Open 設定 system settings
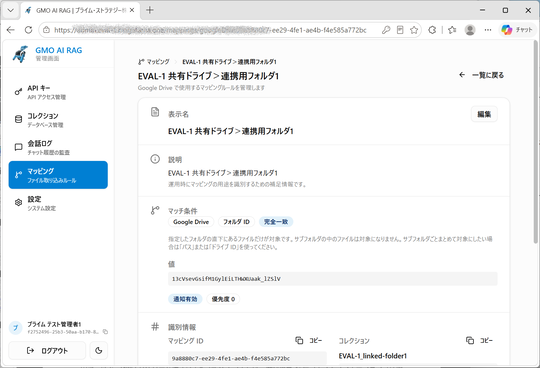Image resolution: width=540 pixels, height=368 pixels. [58, 203]
